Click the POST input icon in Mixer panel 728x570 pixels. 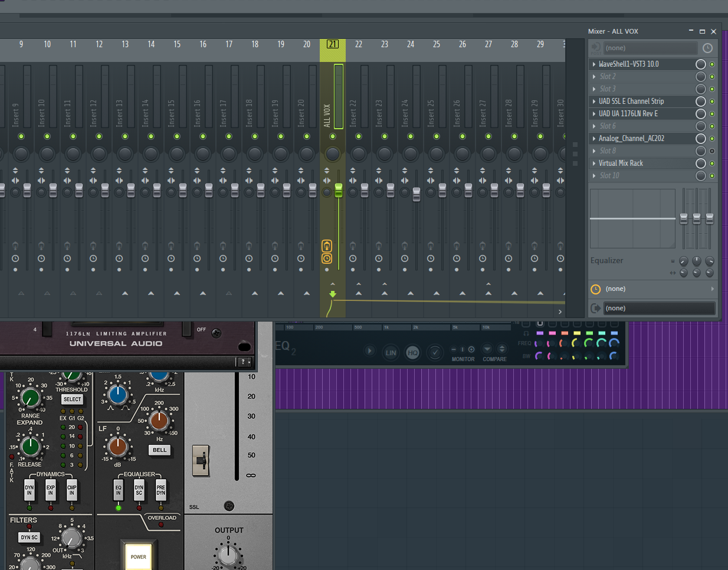pyautogui.click(x=596, y=48)
